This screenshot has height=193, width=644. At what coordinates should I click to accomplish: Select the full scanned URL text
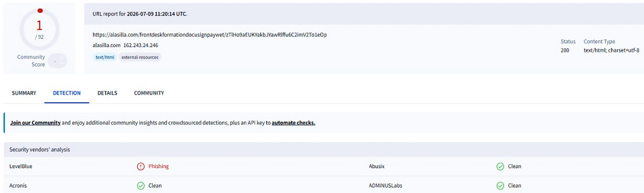210,35
